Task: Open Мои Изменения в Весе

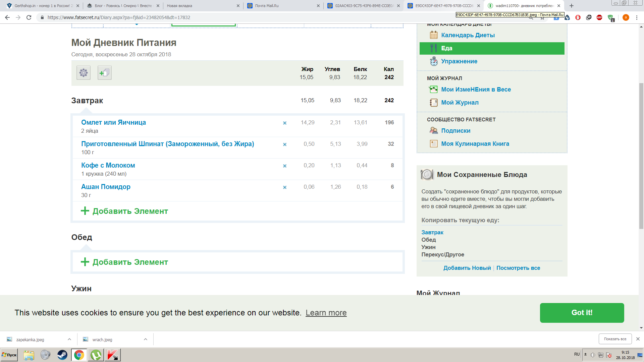Action: [476, 89]
